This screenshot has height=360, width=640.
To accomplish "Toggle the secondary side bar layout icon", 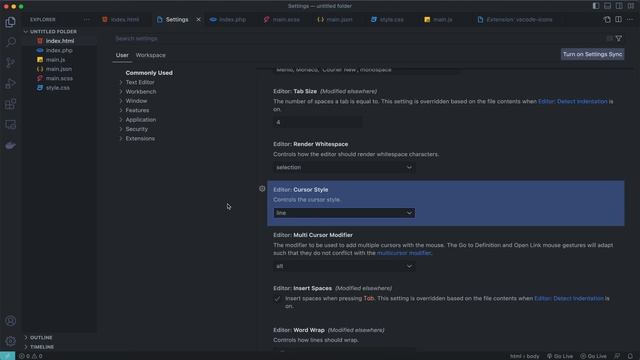I will click(x=619, y=6).
